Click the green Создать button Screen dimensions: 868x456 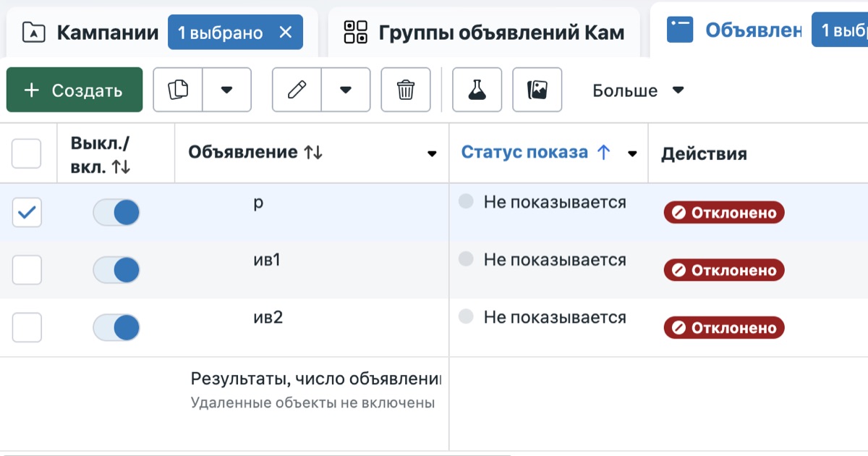pyautogui.click(x=75, y=90)
